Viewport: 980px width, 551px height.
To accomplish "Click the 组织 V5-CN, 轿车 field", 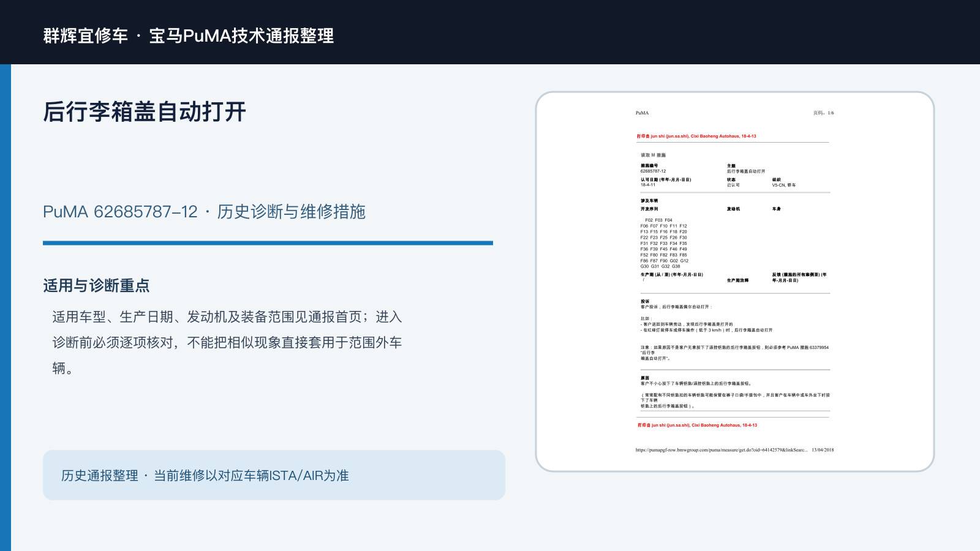I will (784, 182).
